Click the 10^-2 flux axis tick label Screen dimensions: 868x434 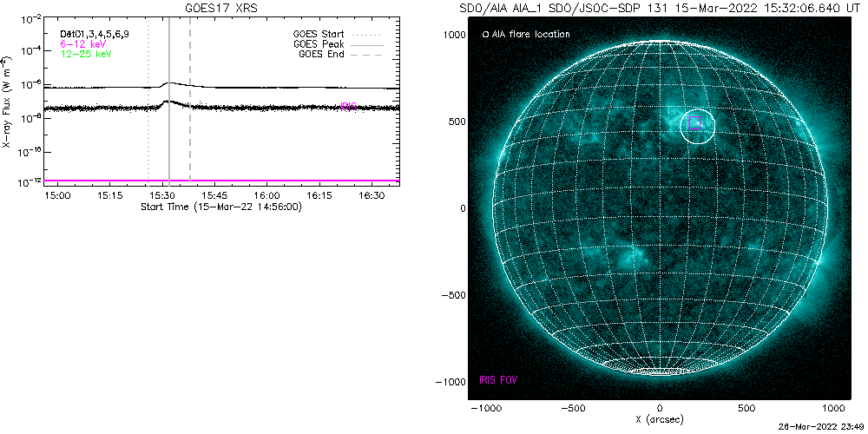point(32,21)
